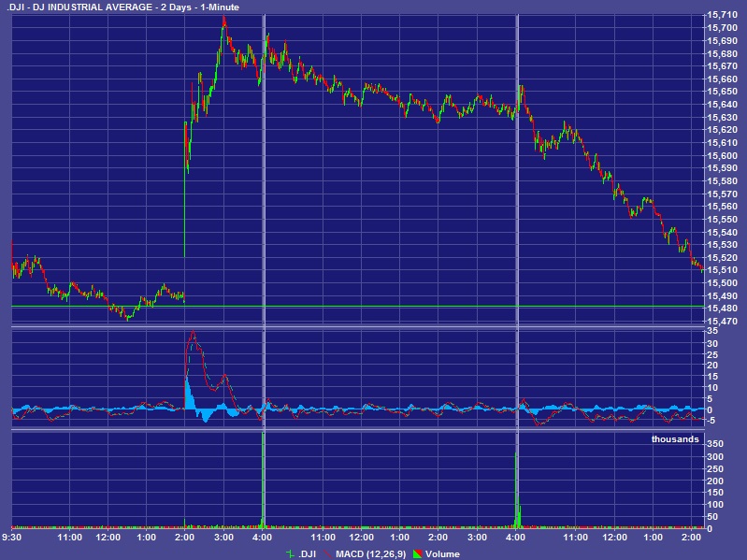Click the second day's 4:00 time label
Image resolution: width=747 pixels, height=560 pixels.
[x=515, y=538]
